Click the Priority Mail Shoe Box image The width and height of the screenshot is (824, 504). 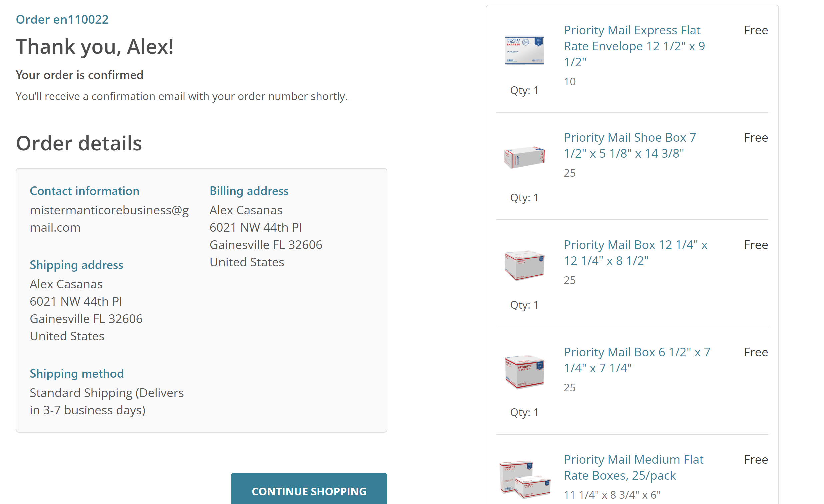pos(524,157)
